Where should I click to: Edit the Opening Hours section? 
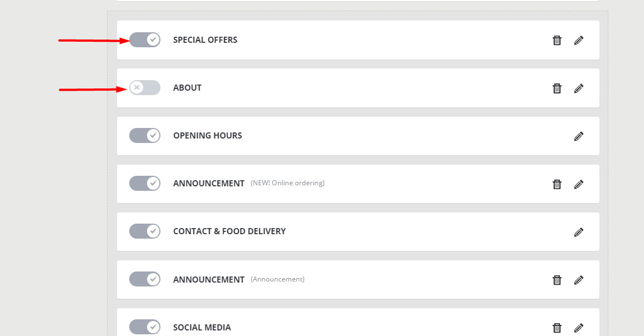click(x=579, y=136)
